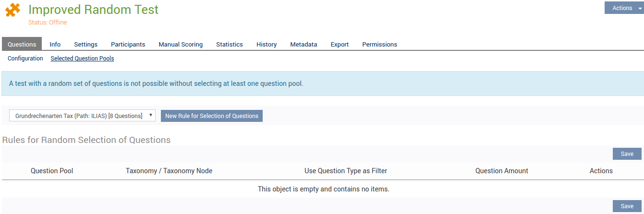
Task: Switch to the Questions tab
Action: click(x=22, y=44)
